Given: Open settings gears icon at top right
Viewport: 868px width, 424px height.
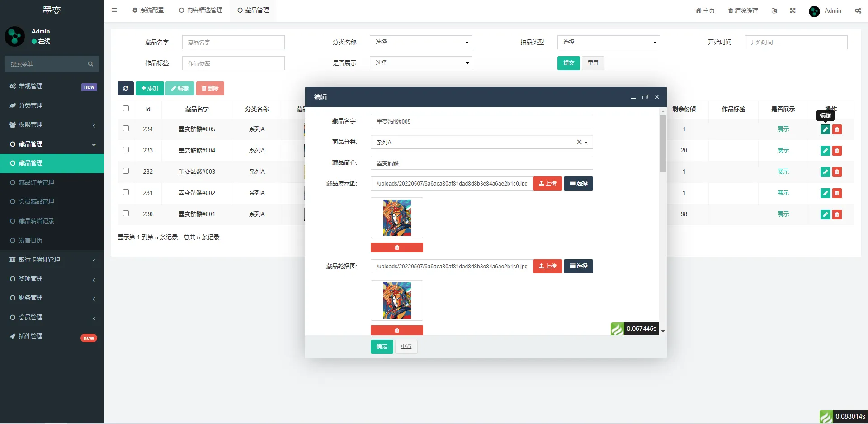Looking at the screenshot, I should [x=858, y=10].
